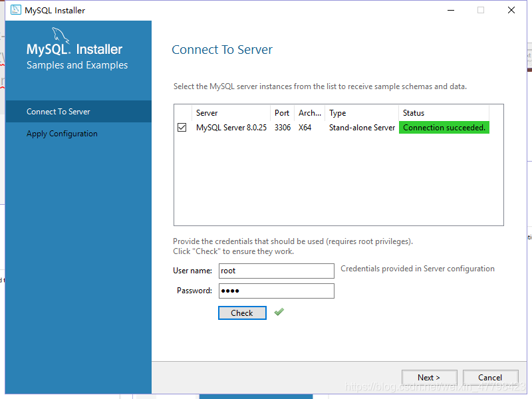Click the MySQL dolphin logo
This screenshot has height=399, width=532.
(x=61, y=36)
